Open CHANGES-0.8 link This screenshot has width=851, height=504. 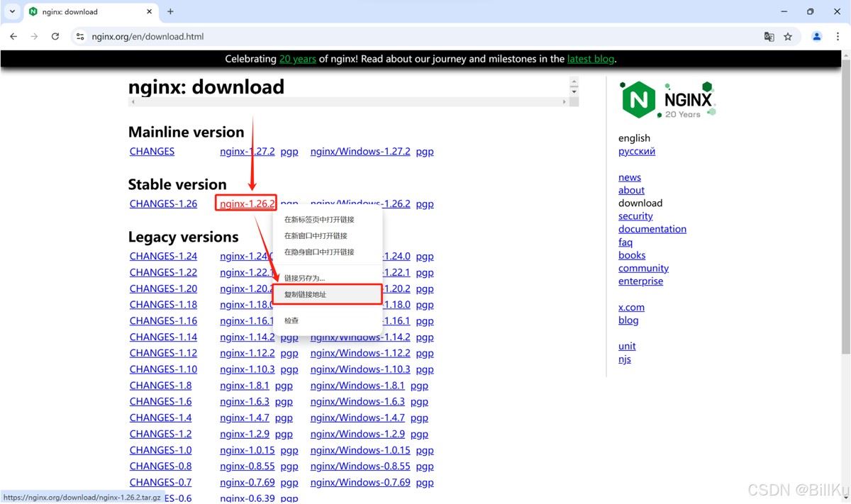tap(160, 466)
